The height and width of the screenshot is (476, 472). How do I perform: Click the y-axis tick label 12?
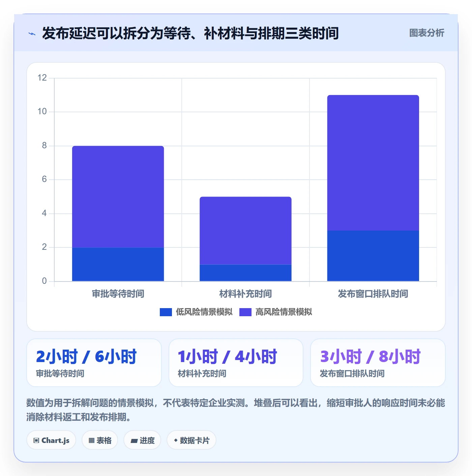tap(42, 78)
